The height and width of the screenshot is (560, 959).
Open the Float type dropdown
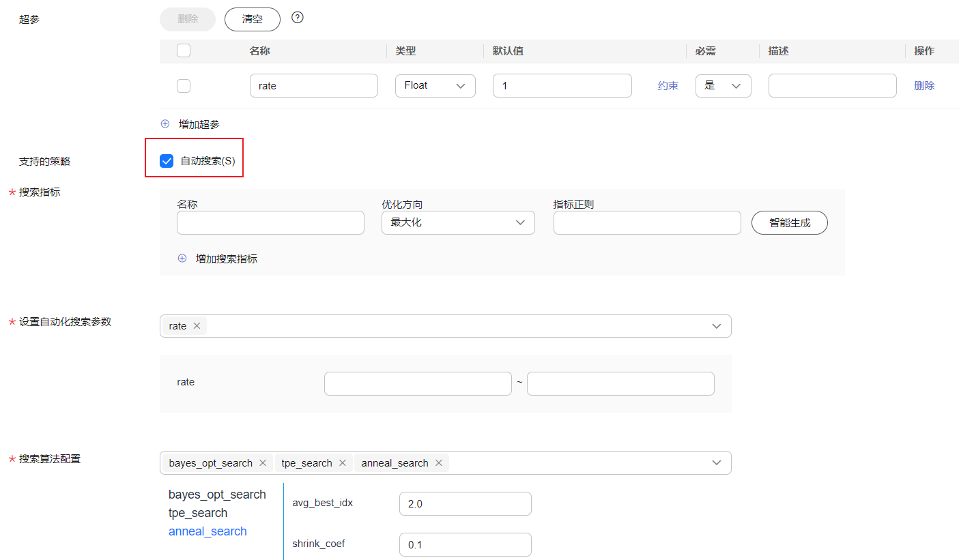[435, 86]
